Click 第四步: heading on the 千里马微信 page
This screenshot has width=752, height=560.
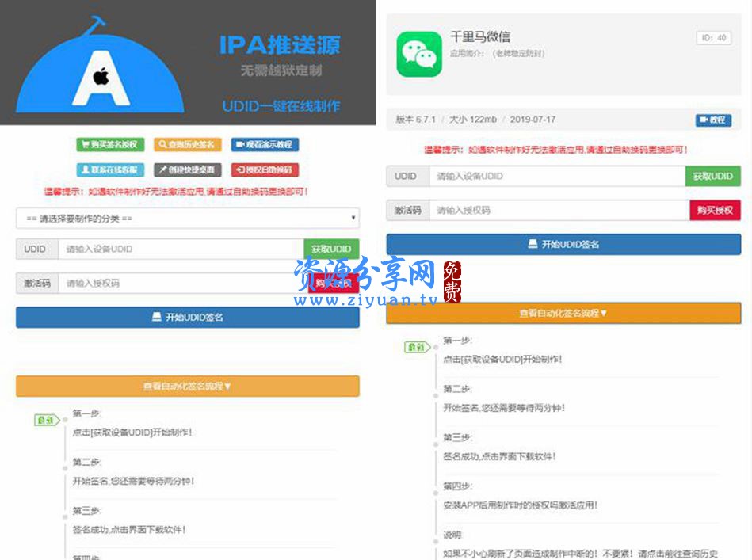pyautogui.click(x=457, y=486)
